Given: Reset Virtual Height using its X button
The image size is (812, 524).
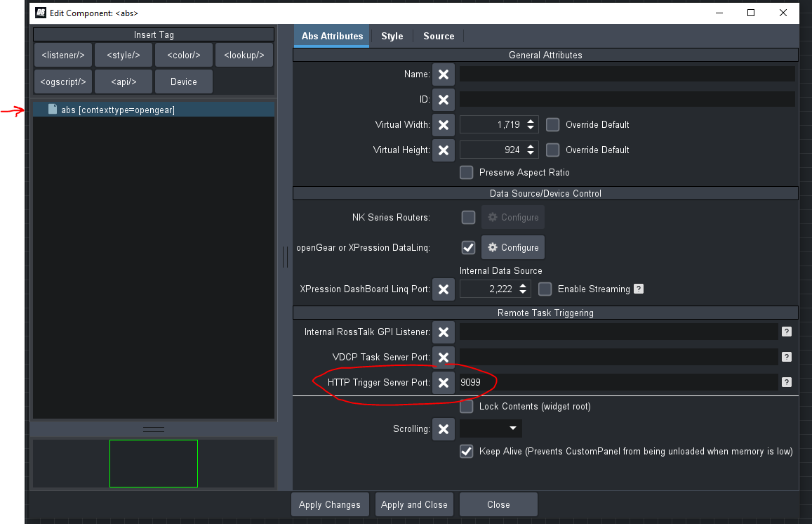Looking at the screenshot, I should (444, 150).
